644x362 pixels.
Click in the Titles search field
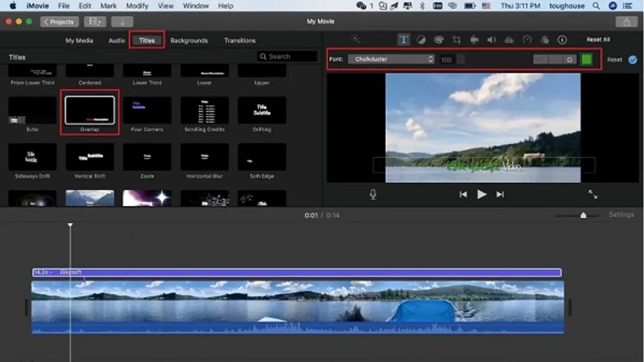288,56
